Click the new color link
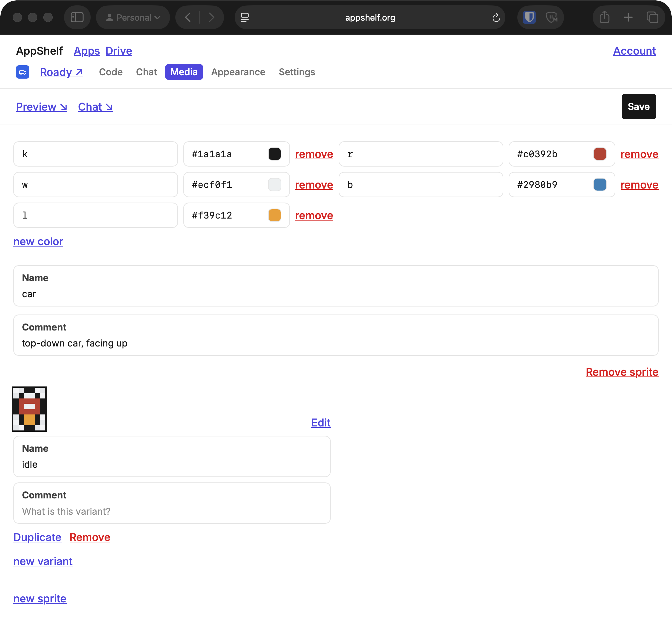The width and height of the screenshot is (672, 633). [x=38, y=242]
